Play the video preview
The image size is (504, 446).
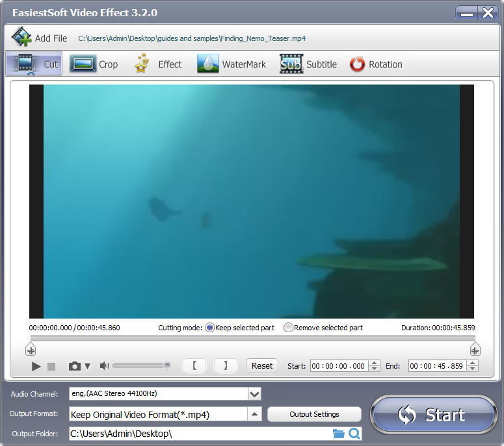(36, 366)
